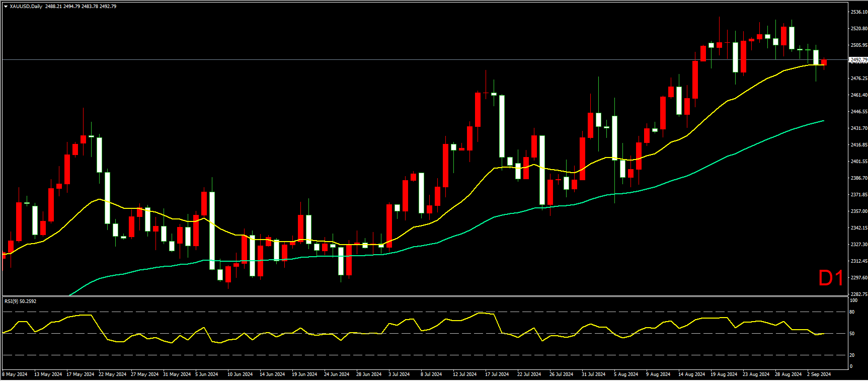This screenshot has width=868, height=381.
Task: Click date label 28 Aug 2024
Action: [x=788, y=374]
